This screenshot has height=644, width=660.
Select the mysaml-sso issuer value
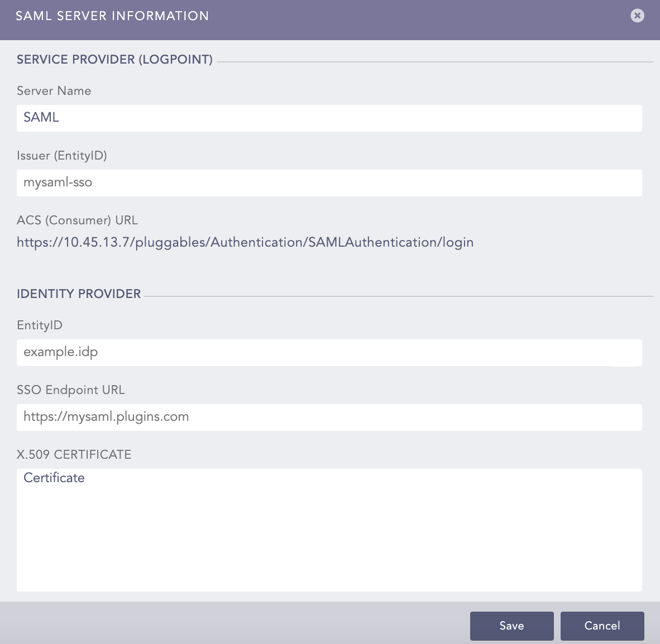(58, 182)
